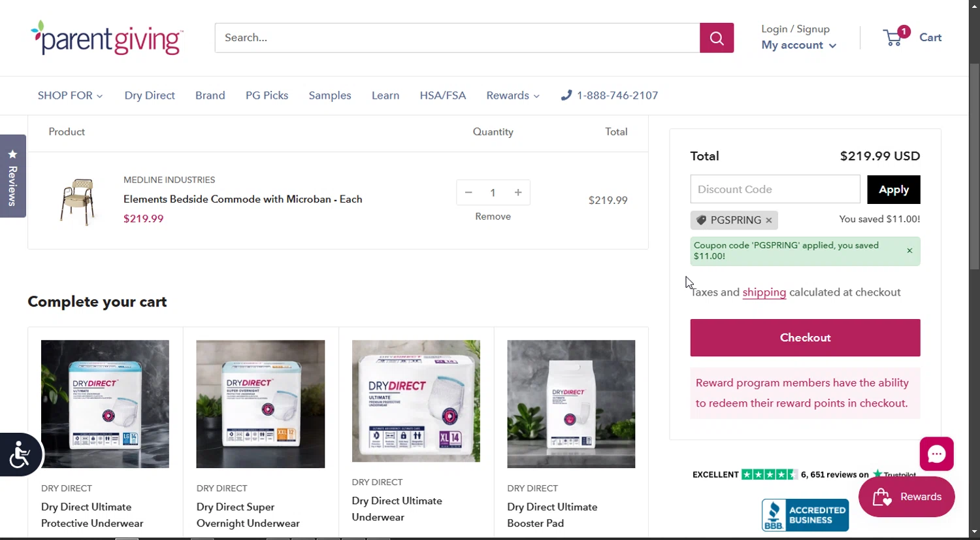Dismiss the coupon applied notification
Viewport: 980px width, 540px height.
(909, 251)
